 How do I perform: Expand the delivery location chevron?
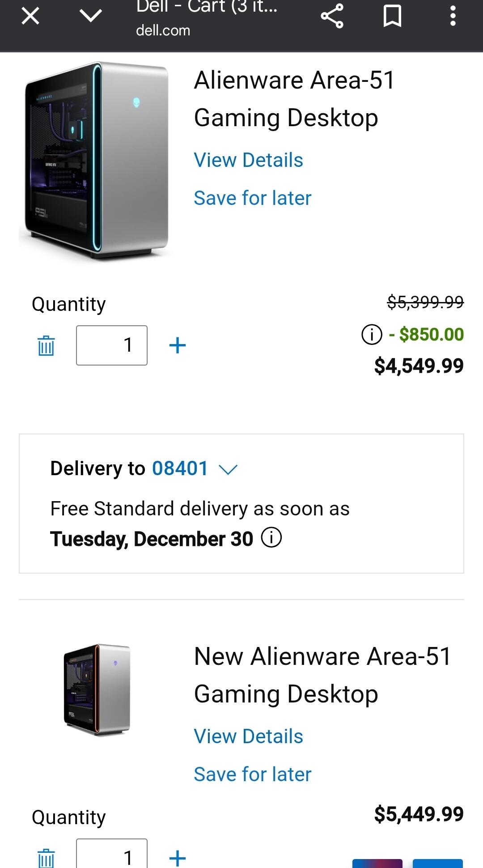click(228, 469)
